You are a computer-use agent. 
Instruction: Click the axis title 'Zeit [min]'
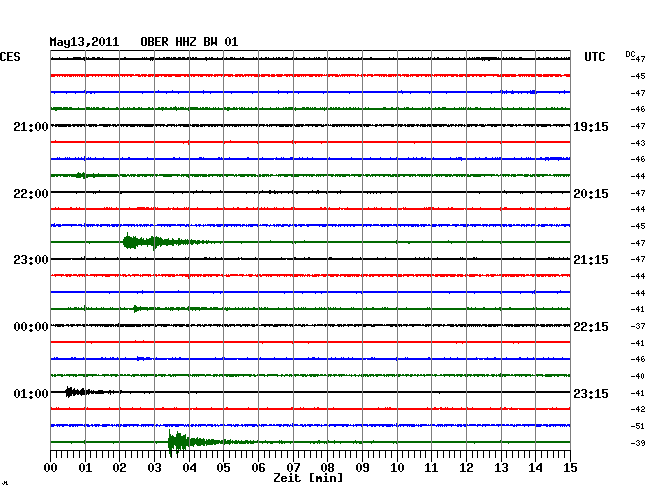pos(308,478)
